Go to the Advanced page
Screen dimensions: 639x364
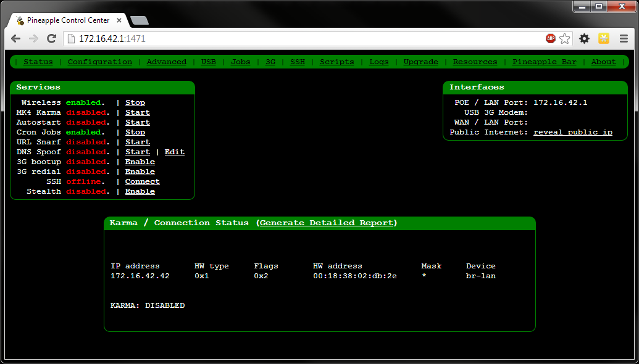[166, 62]
